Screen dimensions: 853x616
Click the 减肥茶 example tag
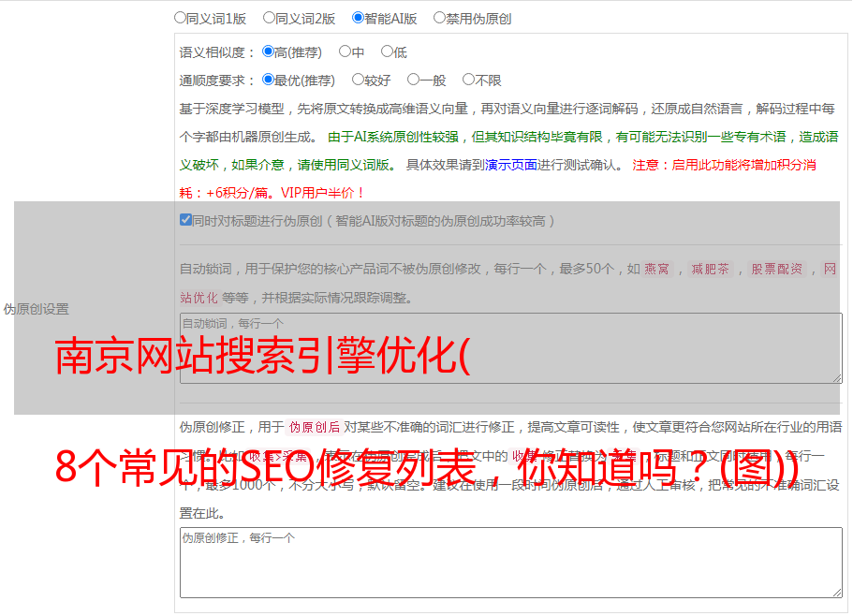pyautogui.click(x=710, y=269)
